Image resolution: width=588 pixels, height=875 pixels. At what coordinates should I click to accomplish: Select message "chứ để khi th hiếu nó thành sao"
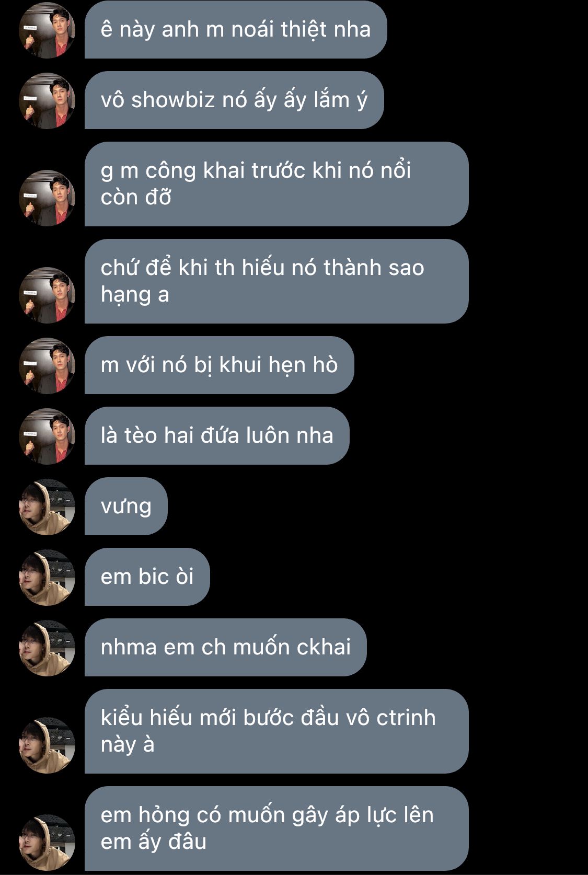point(276,281)
